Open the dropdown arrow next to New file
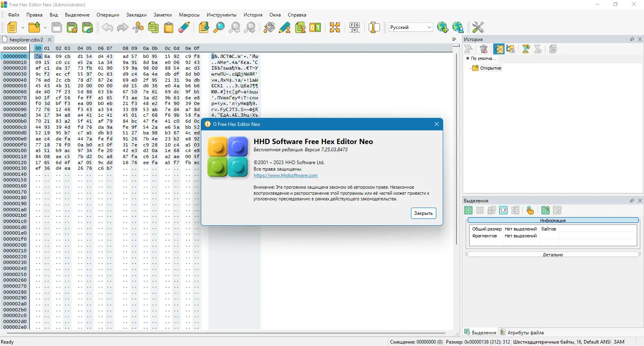 pyautogui.click(x=23, y=28)
